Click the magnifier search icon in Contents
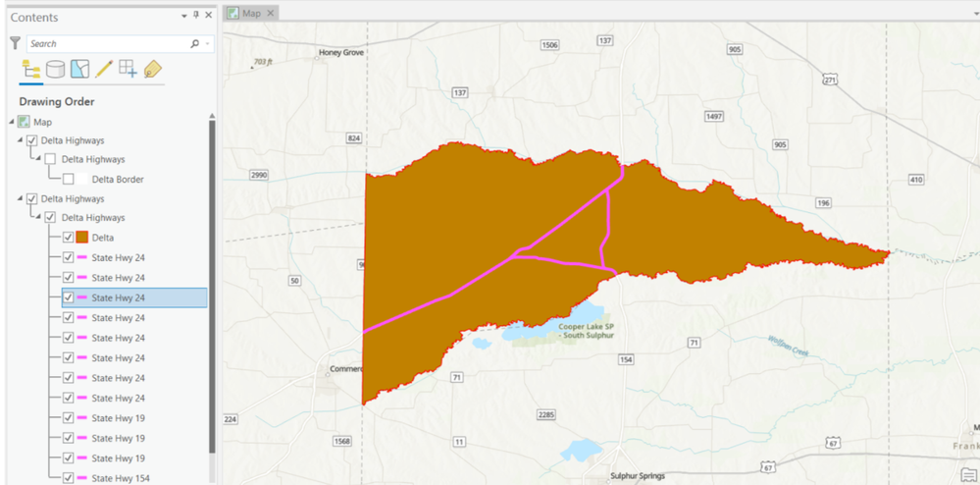The image size is (980, 485). [x=195, y=44]
